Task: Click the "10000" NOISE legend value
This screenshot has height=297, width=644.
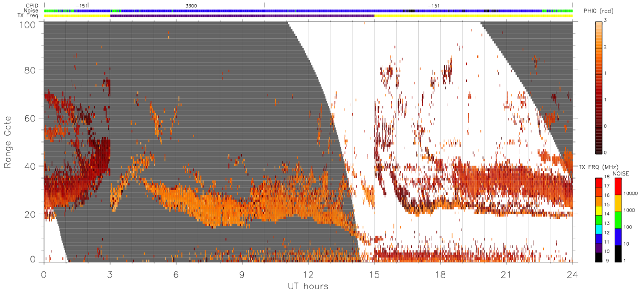Action: [630, 193]
